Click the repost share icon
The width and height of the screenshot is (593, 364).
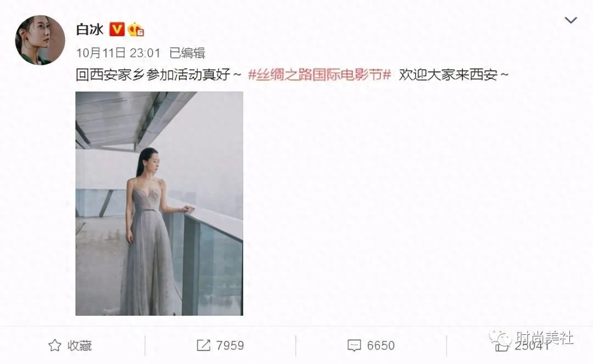click(204, 345)
